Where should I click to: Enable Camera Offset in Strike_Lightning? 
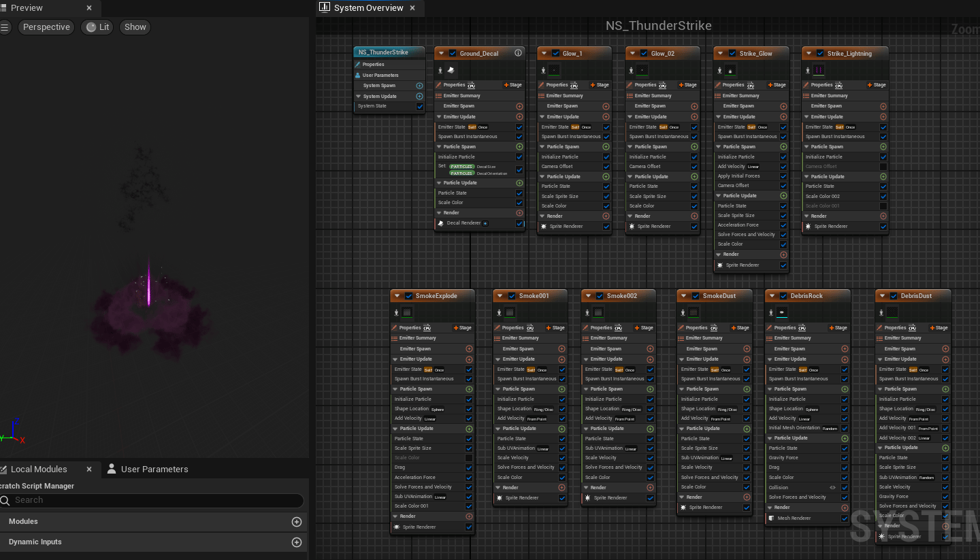883,167
